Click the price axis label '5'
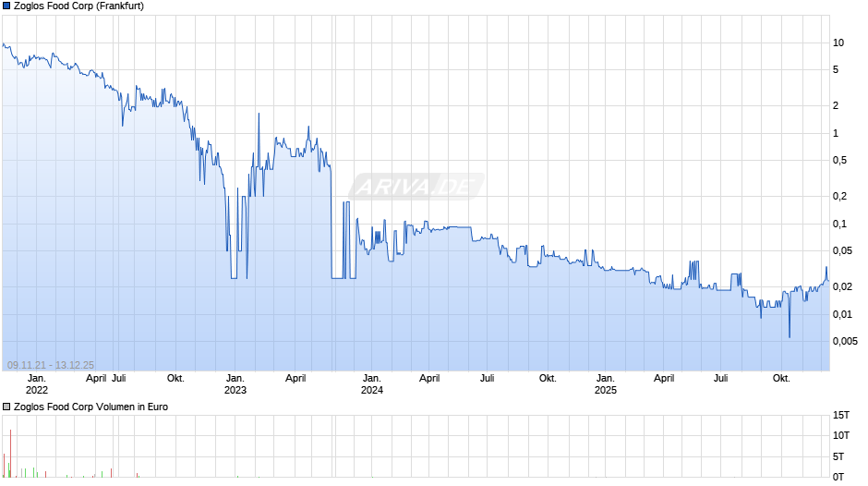 836,70
